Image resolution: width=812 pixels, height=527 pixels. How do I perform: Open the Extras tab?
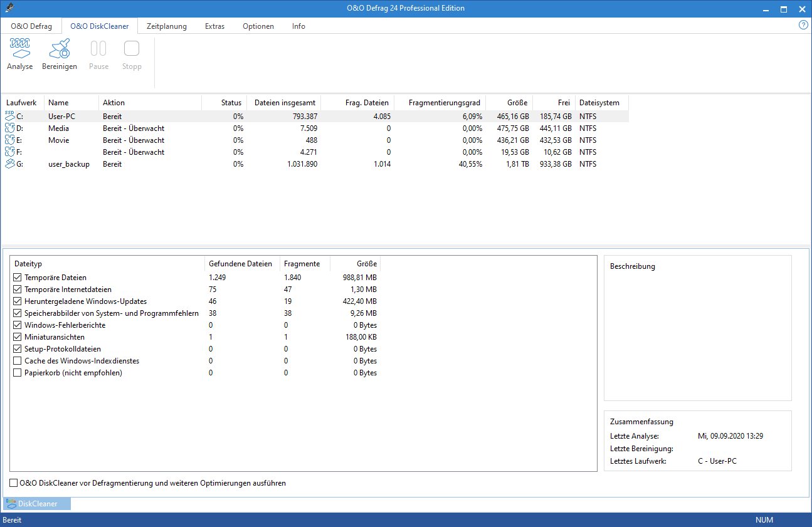coord(214,26)
